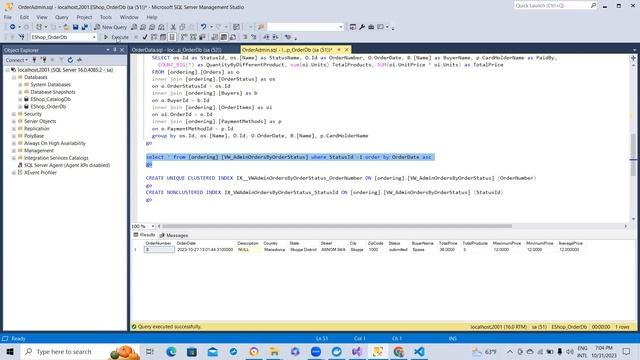Click in the Quick Launch search field
640x360 pixels.
coord(551,5)
